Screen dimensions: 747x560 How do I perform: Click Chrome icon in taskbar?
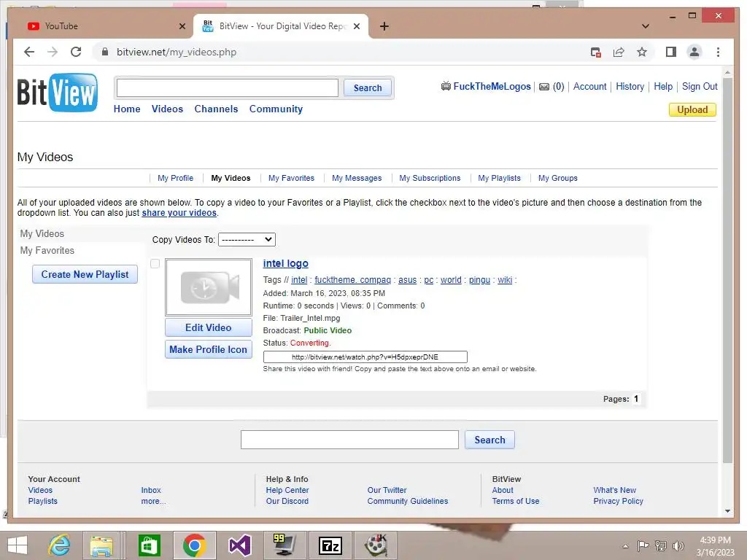[194, 545]
